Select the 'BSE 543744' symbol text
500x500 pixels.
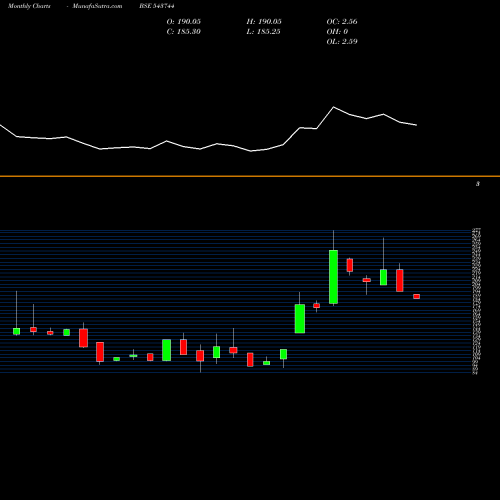coord(157,6)
